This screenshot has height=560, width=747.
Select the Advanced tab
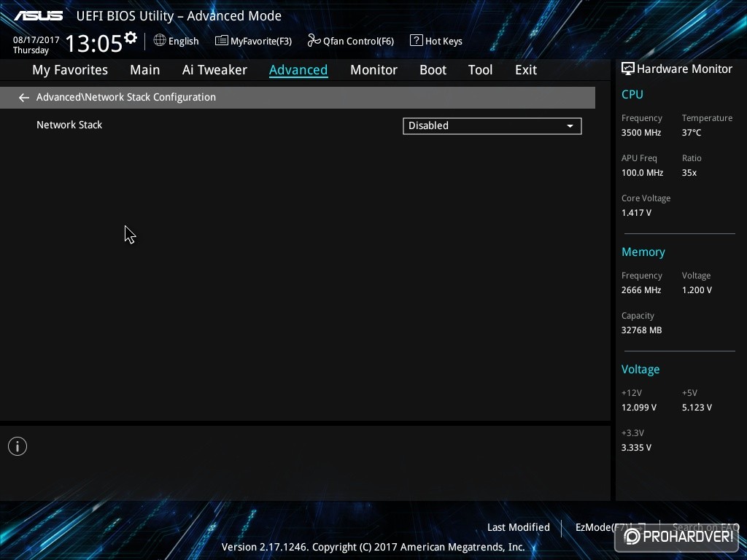pyautogui.click(x=298, y=70)
